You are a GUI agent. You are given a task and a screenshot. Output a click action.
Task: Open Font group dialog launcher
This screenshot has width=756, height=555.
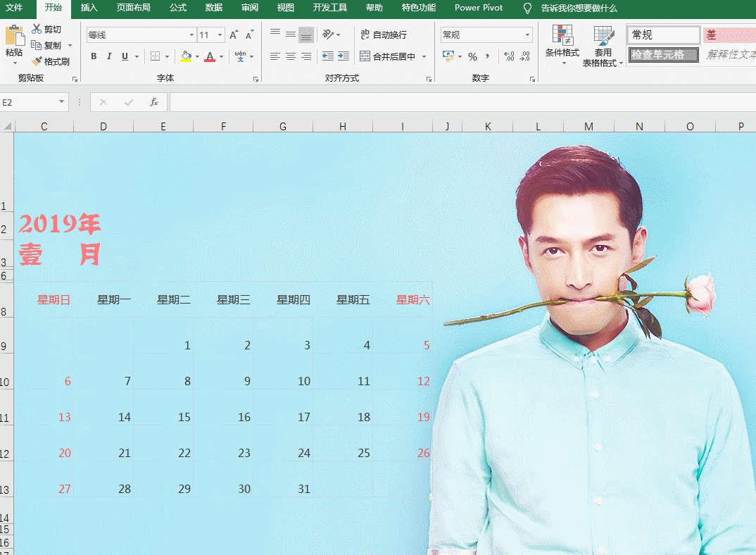(x=256, y=79)
